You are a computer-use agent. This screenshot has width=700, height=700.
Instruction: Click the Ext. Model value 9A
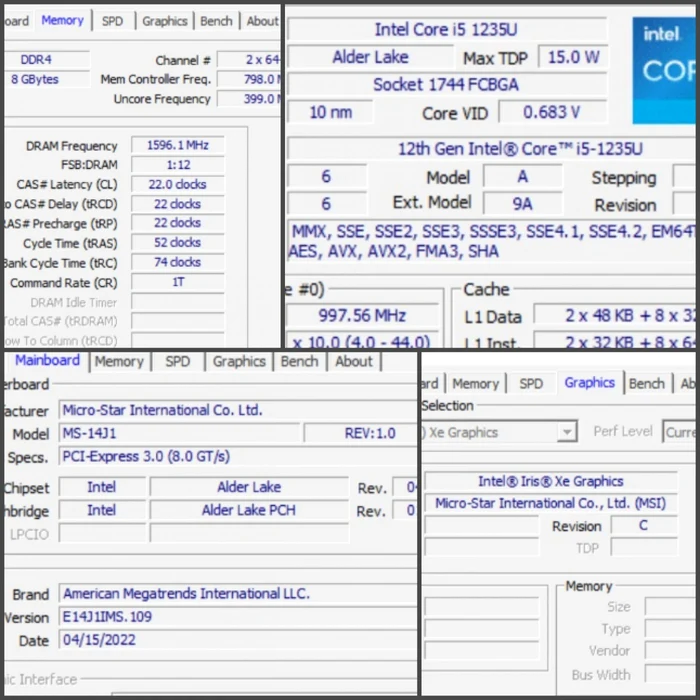point(523,204)
